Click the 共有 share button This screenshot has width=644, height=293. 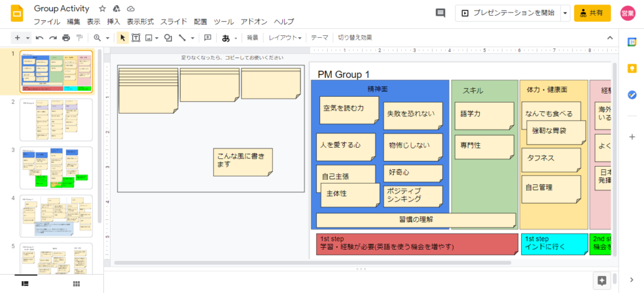pyautogui.click(x=592, y=13)
